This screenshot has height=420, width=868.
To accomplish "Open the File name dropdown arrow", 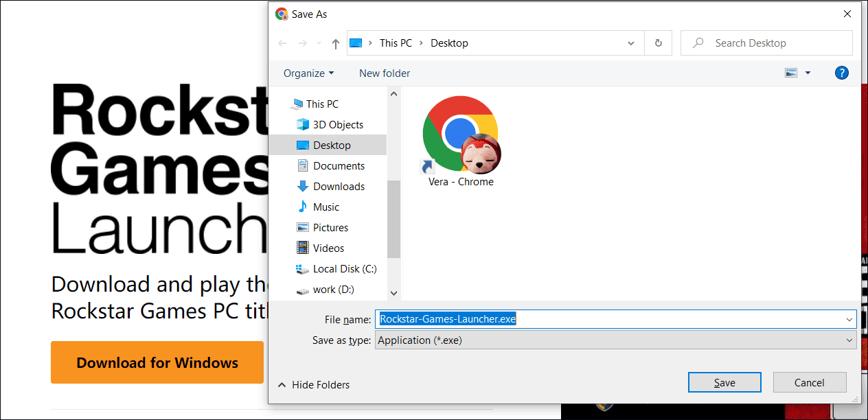I will (x=849, y=319).
